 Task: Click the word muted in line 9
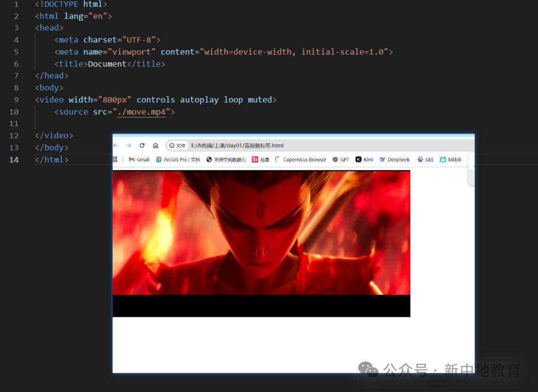click(x=260, y=100)
